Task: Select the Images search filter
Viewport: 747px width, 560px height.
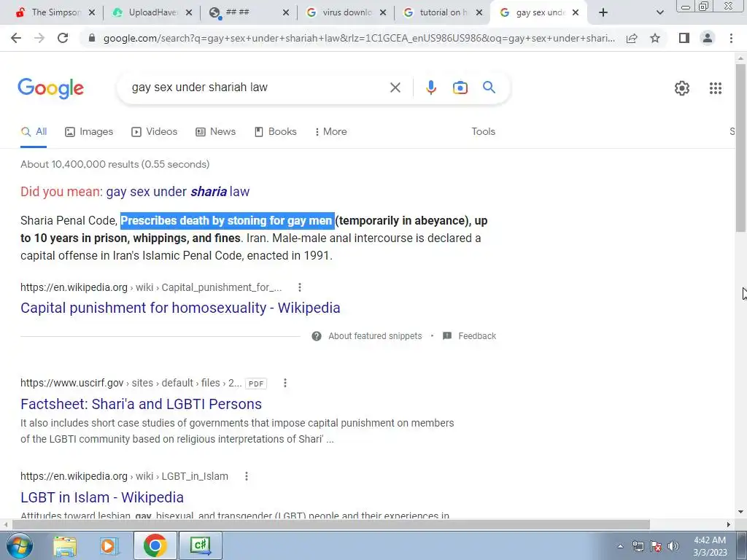Action: [89, 132]
